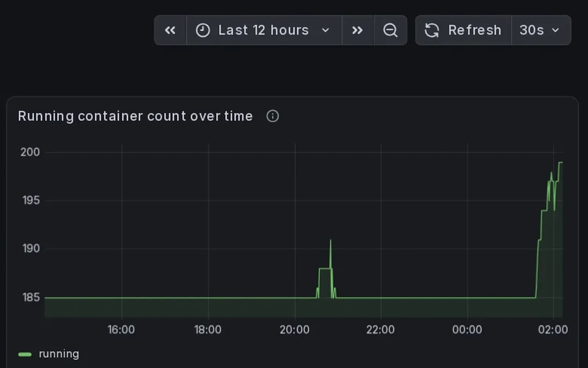Toggle the running series in the legend
The width and height of the screenshot is (588, 368).
[x=59, y=354]
